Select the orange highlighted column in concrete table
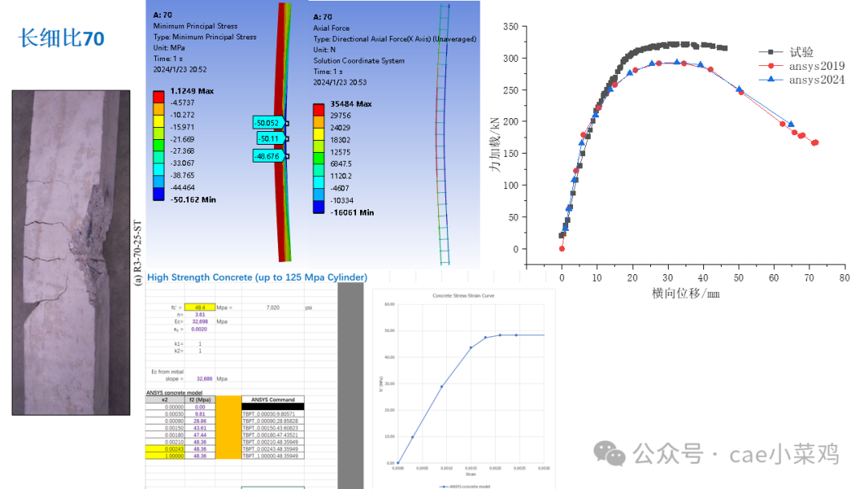The height and width of the screenshot is (489, 868). (228, 426)
